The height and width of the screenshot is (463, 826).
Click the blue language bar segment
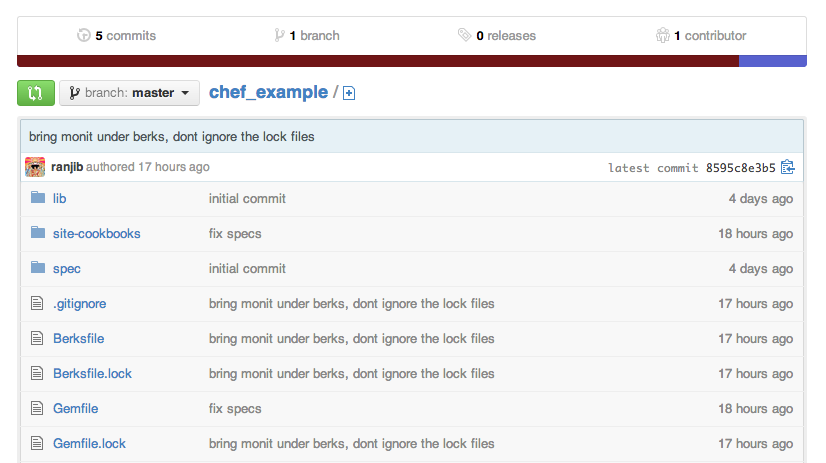(772, 61)
